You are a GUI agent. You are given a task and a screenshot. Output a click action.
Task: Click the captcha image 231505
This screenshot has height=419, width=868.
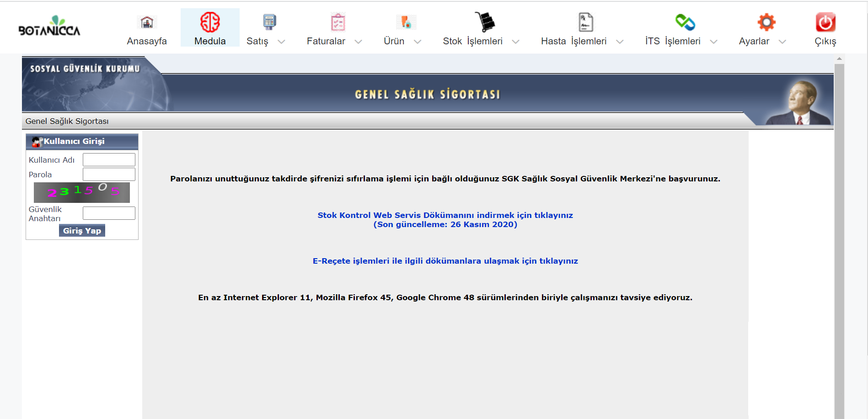82,192
